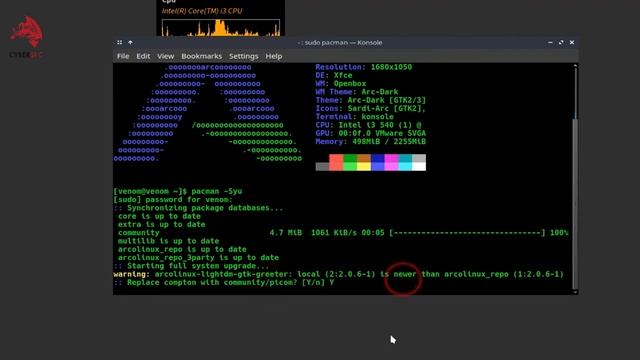This screenshot has width=640, height=360.
Task: Click the 'WM Theme: Arc-Dark' line
Action: click(357, 92)
